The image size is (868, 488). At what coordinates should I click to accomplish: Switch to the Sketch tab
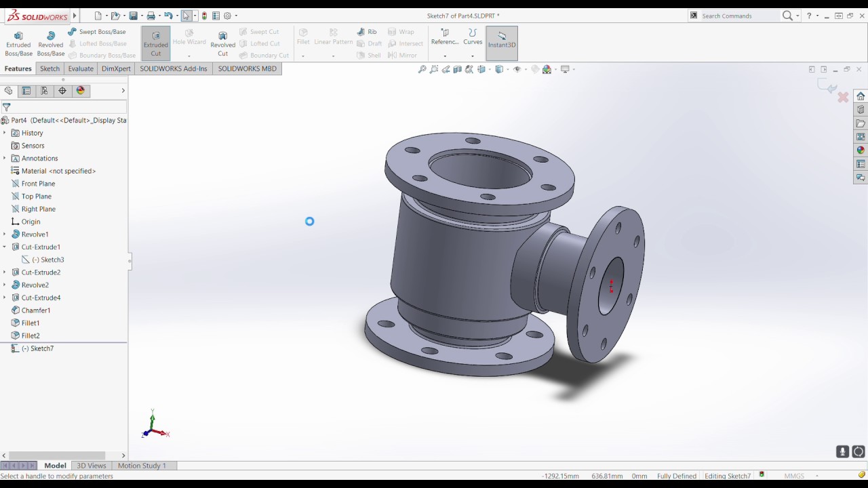click(50, 68)
